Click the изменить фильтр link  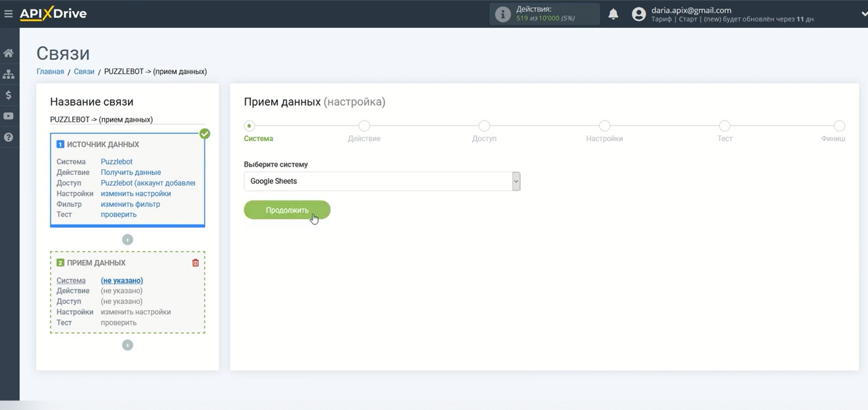pos(130,204)
